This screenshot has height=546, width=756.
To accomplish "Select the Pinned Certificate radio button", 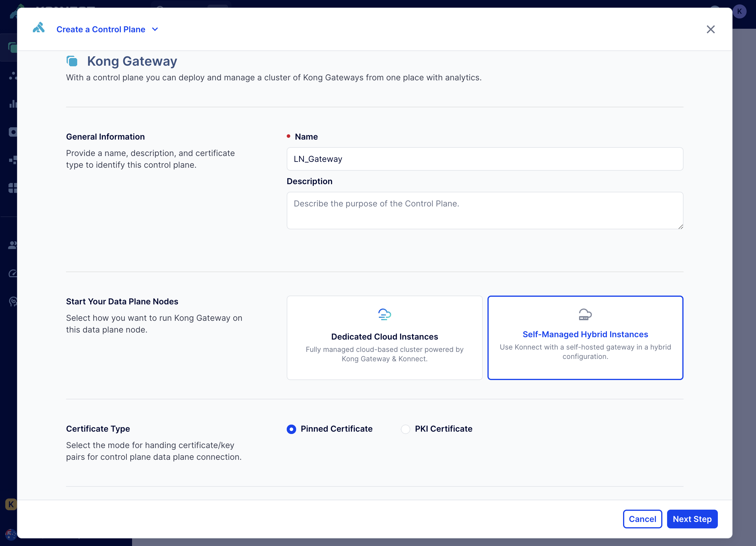I will (291, 429).
